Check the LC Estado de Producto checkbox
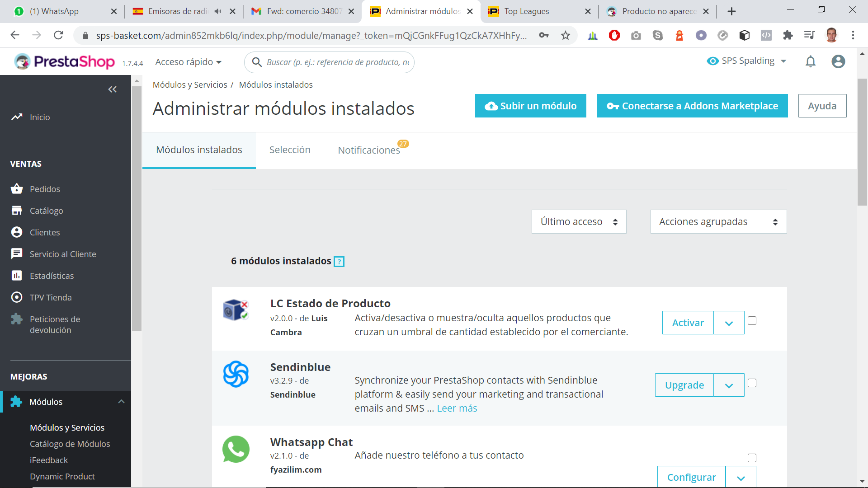868x488 pixels. coord(752,321)
